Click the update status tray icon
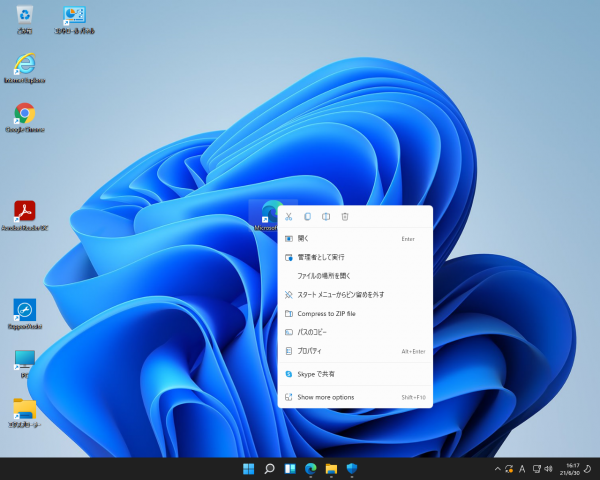The height and width of the screenshot is (480, 600). 509,469
